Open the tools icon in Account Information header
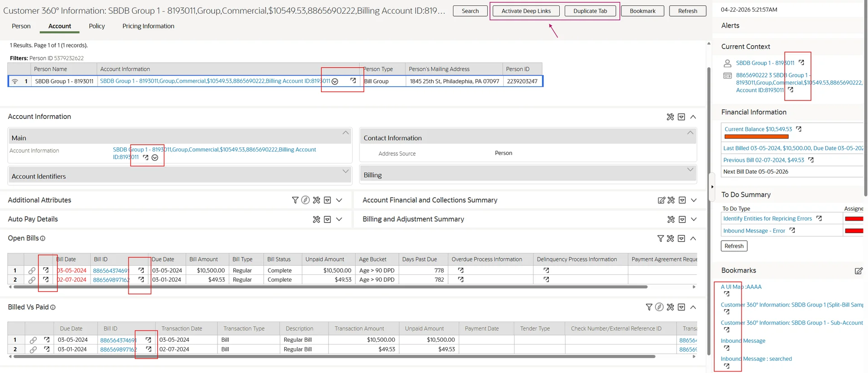868x373 pixels. click(x=670, y=117)
